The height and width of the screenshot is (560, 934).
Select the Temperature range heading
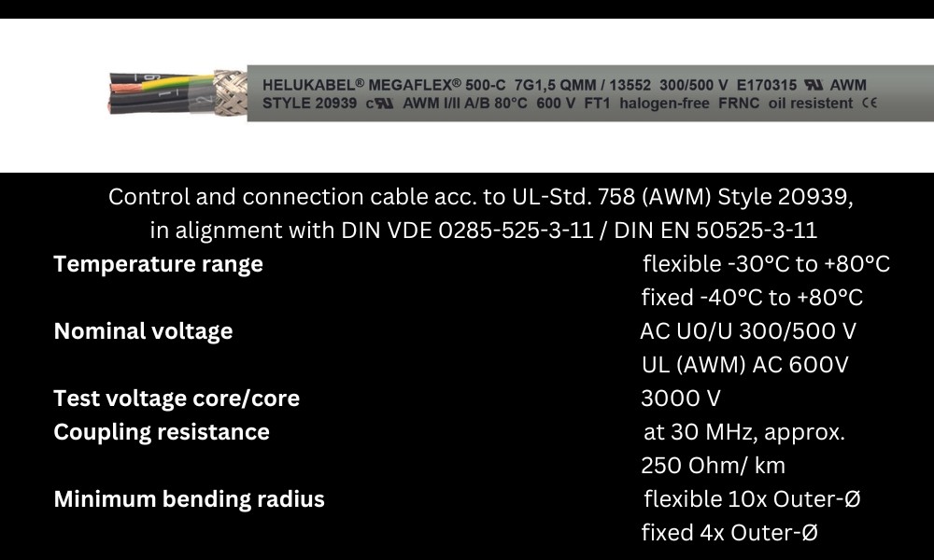click(159, 263)
